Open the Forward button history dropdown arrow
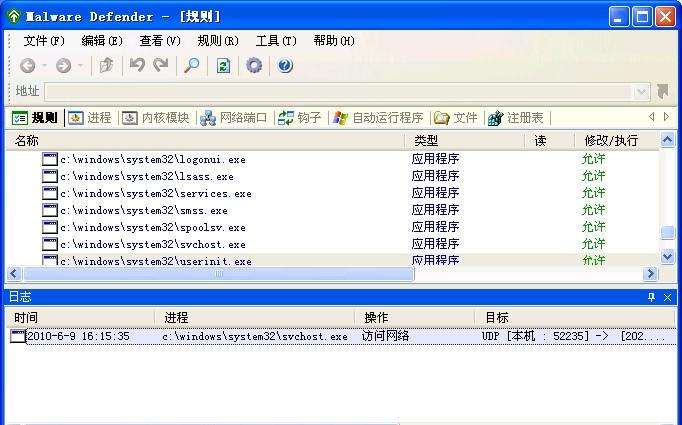Screen dimensions: 682x425 (x=80, y=66)
